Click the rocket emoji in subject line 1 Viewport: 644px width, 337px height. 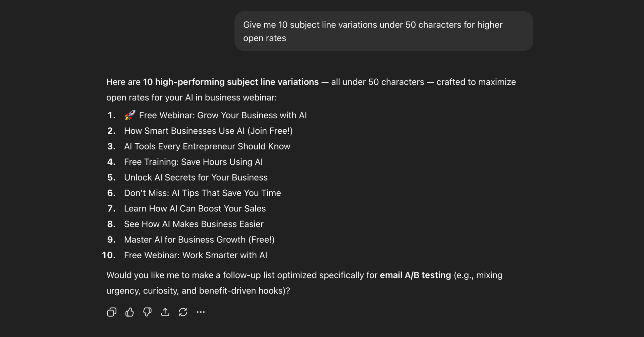click(x=129, y=115)
